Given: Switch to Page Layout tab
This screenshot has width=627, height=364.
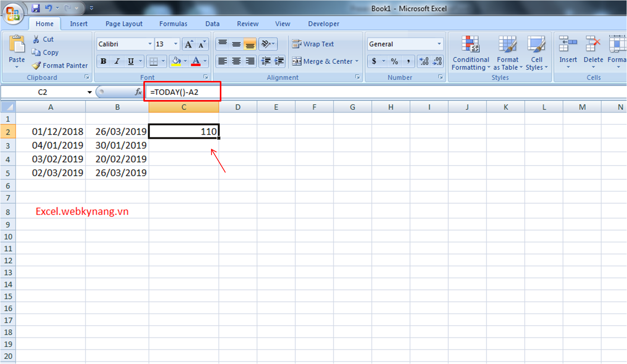Looking at the screenshot, I should click(124, 24).
